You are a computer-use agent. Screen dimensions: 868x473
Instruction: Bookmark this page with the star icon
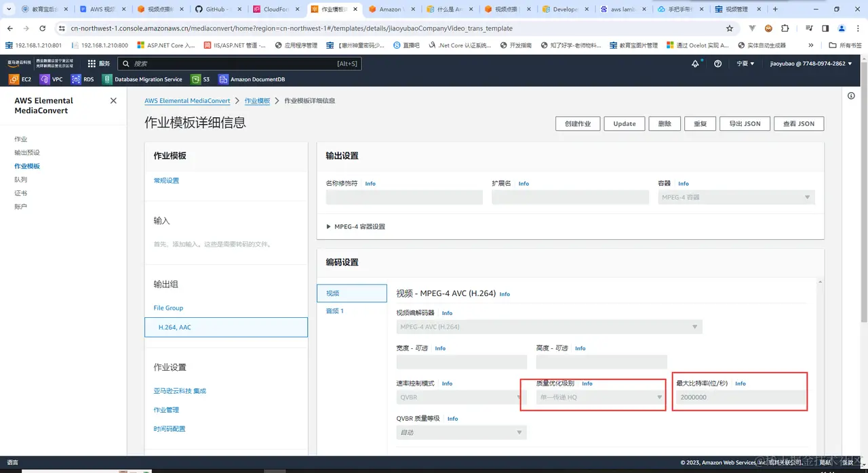coord(730,28)
